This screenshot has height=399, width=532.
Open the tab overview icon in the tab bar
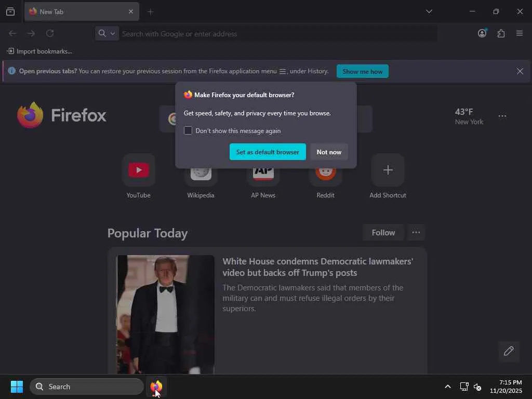pyautogui.click(x=10, y=11)
